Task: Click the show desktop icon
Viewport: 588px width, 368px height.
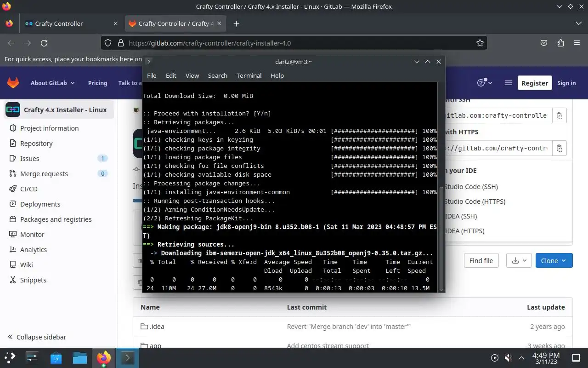Action: click(576, 357)
